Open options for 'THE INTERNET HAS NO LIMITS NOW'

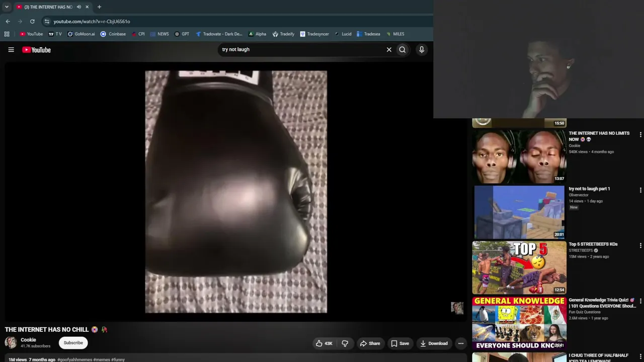tap(640, 135)
